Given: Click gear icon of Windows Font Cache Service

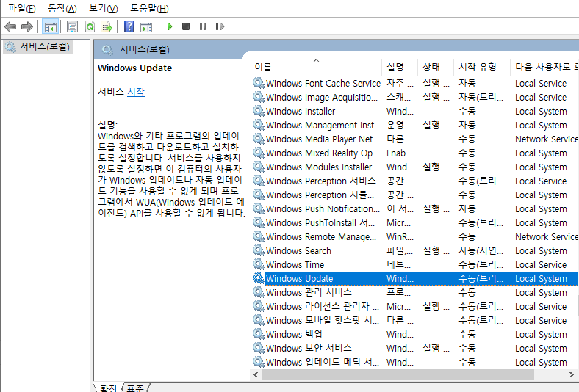Looking at the screenshot, I should coord(259,83).
